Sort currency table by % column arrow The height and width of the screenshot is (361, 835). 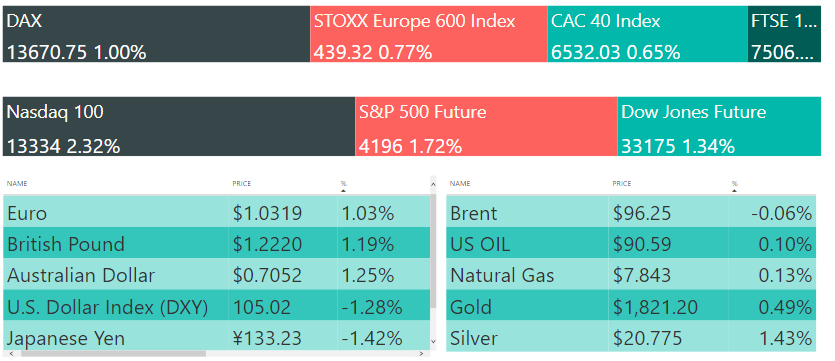(x=343, y=190)
